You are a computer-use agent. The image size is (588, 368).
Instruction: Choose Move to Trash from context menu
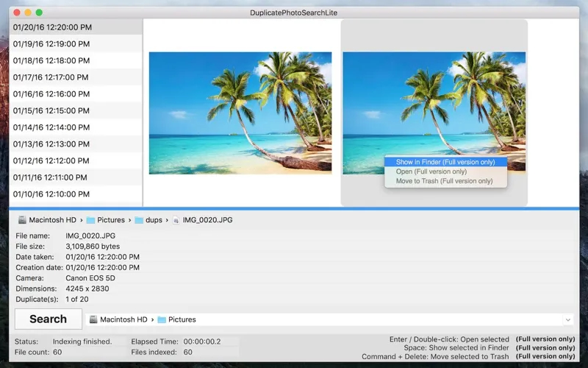(445, 181)
